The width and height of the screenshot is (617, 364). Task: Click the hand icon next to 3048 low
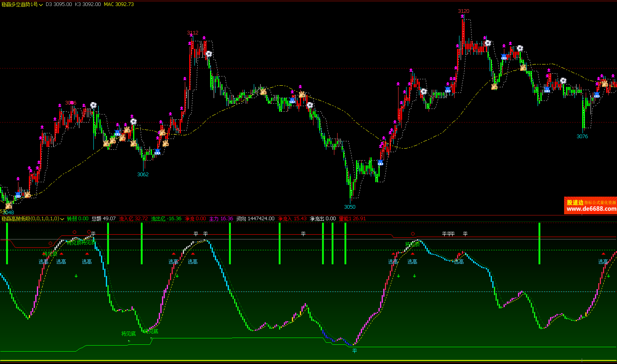(8, 206)
